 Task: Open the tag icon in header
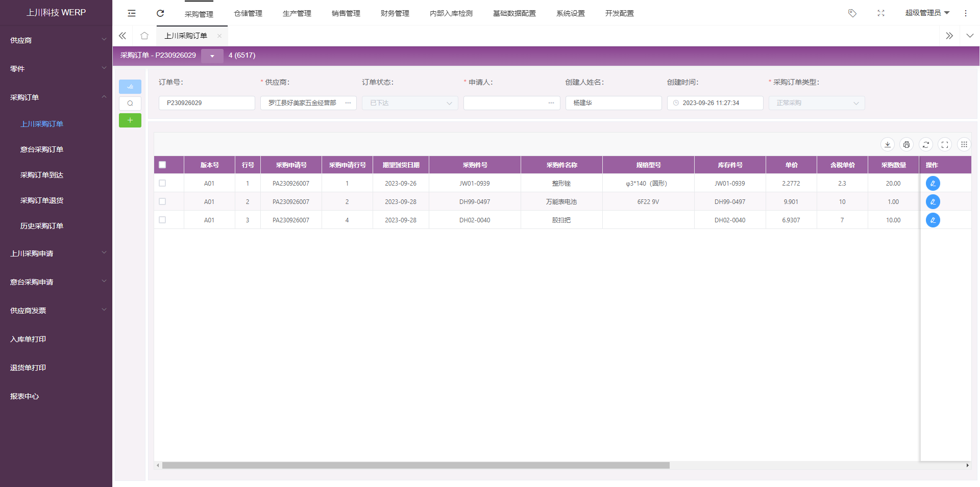click(x=852, y=13)
